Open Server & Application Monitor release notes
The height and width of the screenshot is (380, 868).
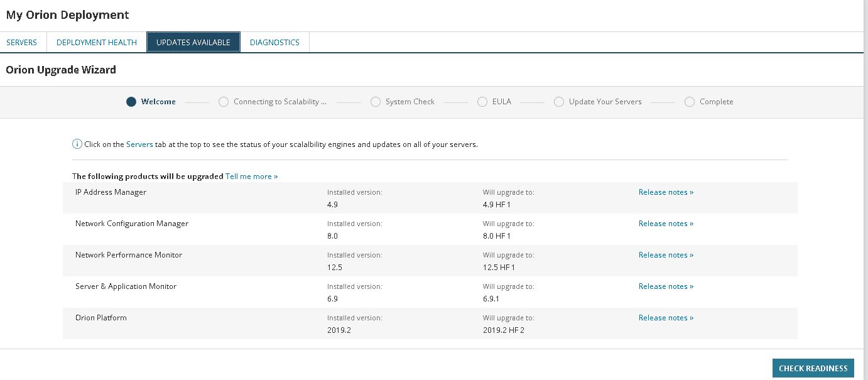[666, 286]
